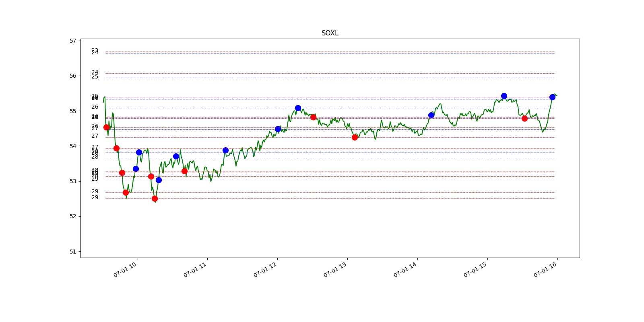This screenshot has height=322, width=644.
Task: Click the 07-01 16 x-axis label
Action: click(x=545, y=270)
